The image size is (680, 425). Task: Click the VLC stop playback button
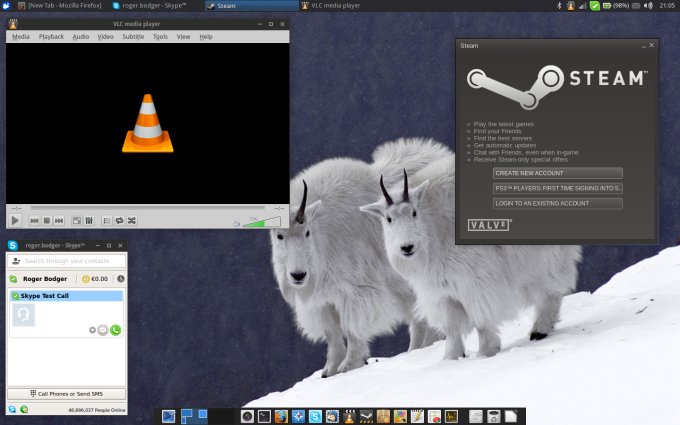(47, 220)
